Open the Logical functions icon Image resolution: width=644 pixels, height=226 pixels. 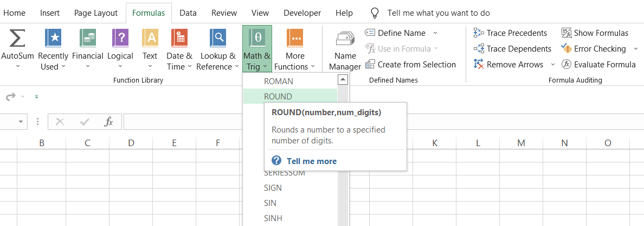click(120, 39)
